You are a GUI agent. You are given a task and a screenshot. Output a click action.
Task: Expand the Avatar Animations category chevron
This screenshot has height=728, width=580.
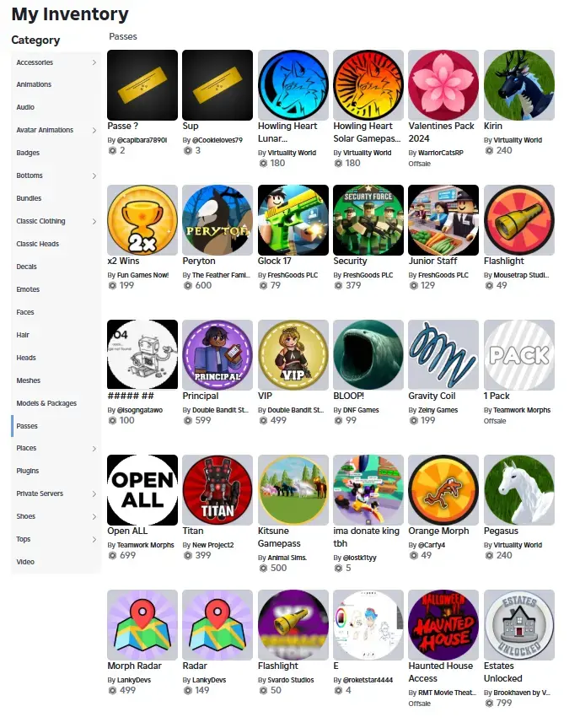pos(94,131)
